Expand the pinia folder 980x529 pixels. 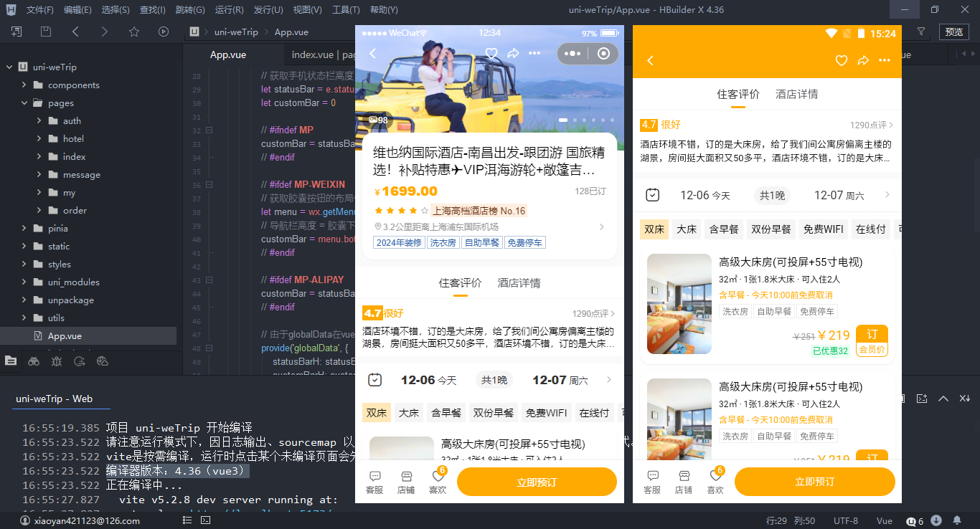[x=24, y=229]
